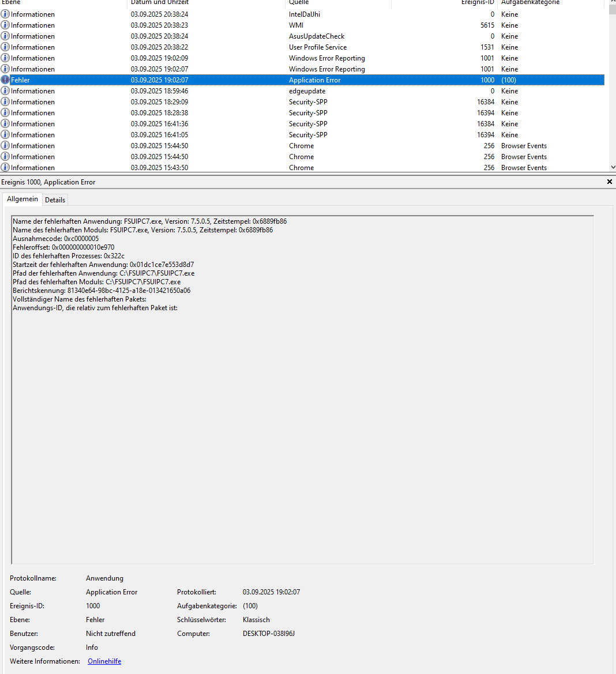Click info icon of IntelDalJhi event row
616x674 pixels.
point(5,14)
